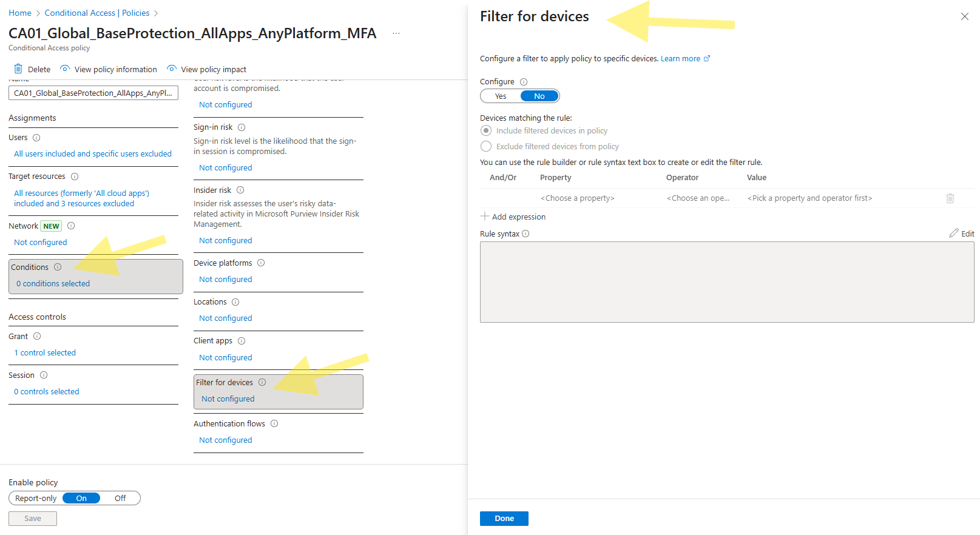
Task: Set Configure toggle to Yes
Action: coord(501,96)
